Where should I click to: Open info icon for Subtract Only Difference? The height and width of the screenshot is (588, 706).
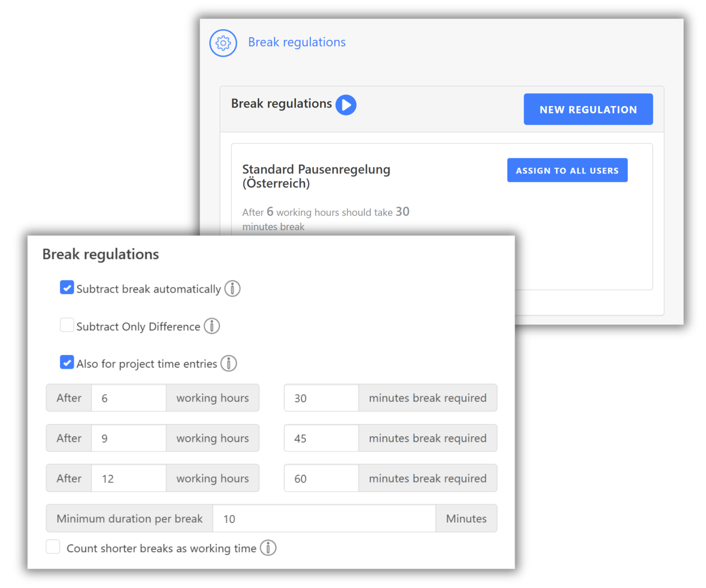(212, 326)
